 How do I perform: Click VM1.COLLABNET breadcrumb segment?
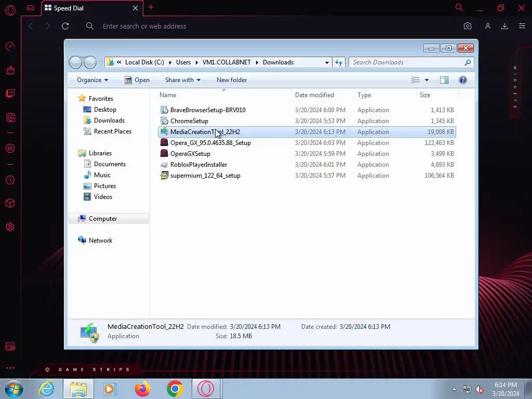(227, 62)
